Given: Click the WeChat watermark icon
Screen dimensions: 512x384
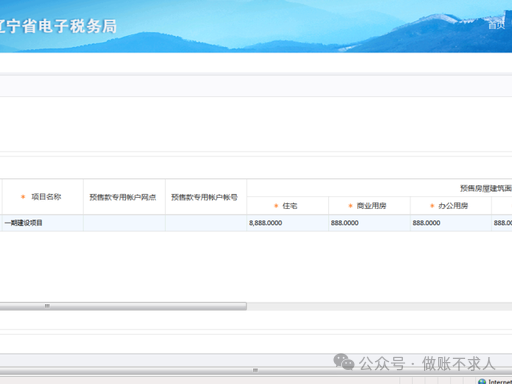Looking at the screenshot, I should click(x=344, y=362).
